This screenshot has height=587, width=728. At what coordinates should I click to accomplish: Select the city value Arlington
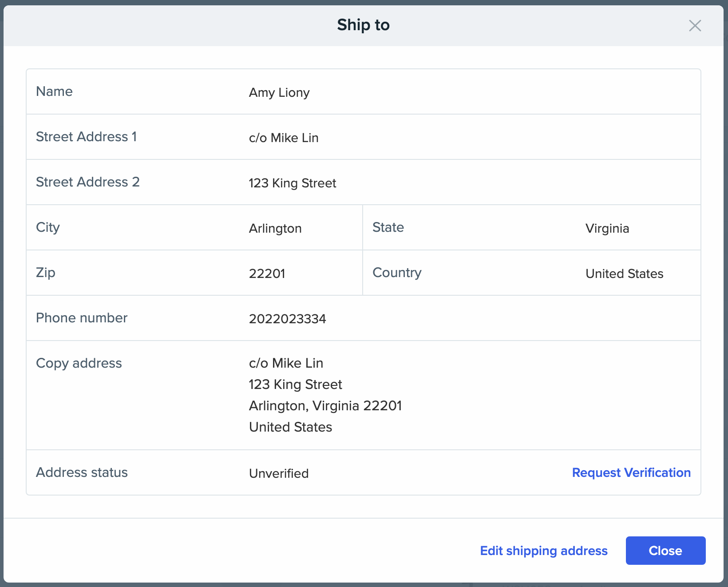tap(275, 228)
